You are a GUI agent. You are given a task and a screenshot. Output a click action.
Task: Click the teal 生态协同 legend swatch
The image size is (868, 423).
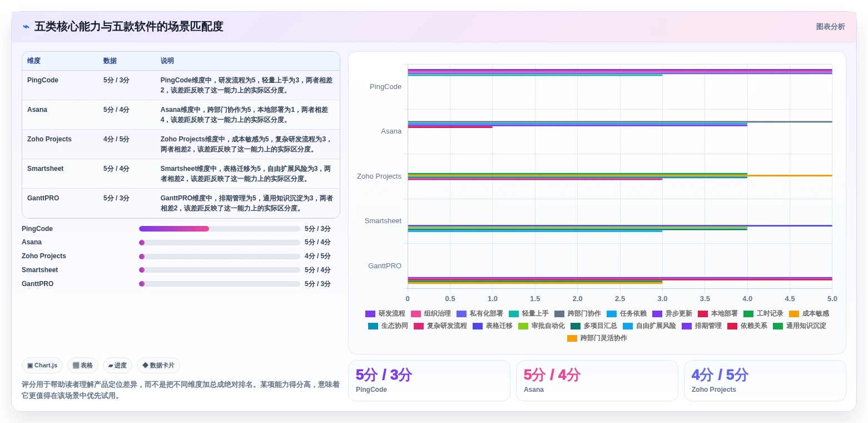pyautogui.click(x=373, y=326)
